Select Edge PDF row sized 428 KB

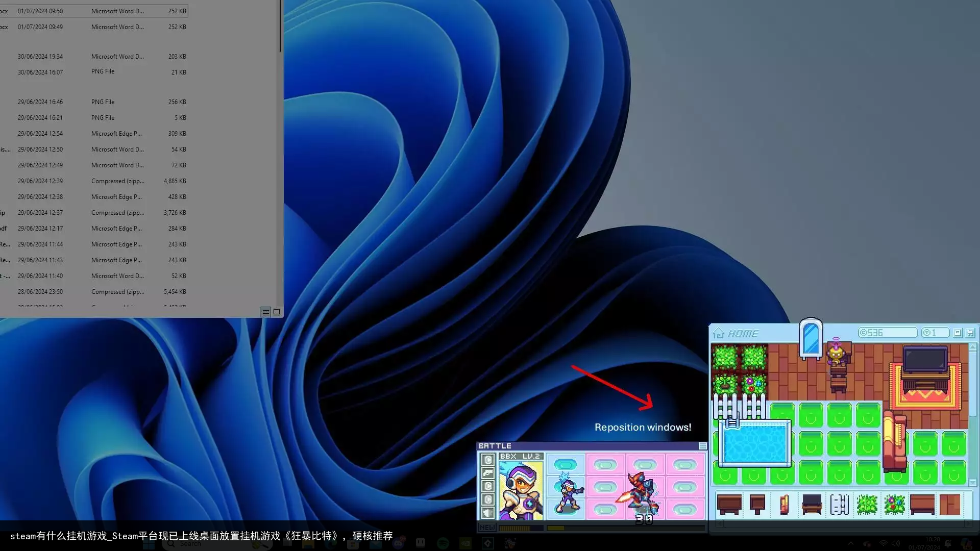click(94, 196)
